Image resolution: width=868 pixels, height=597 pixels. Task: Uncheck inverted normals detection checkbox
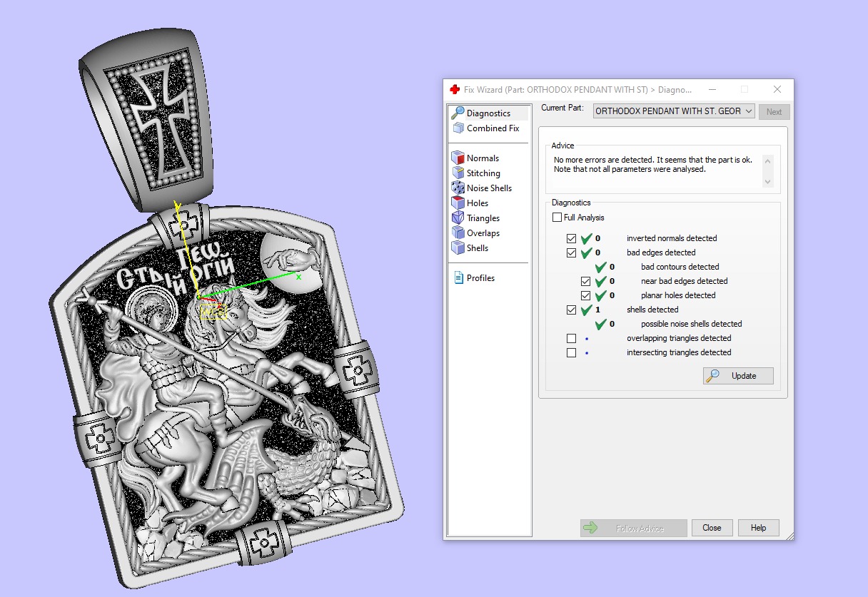pos(571,238)
